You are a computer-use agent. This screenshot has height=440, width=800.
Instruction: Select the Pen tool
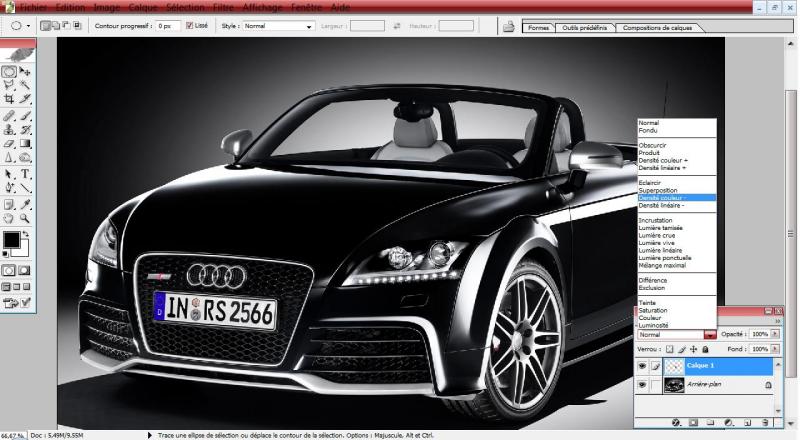point(9,188)
